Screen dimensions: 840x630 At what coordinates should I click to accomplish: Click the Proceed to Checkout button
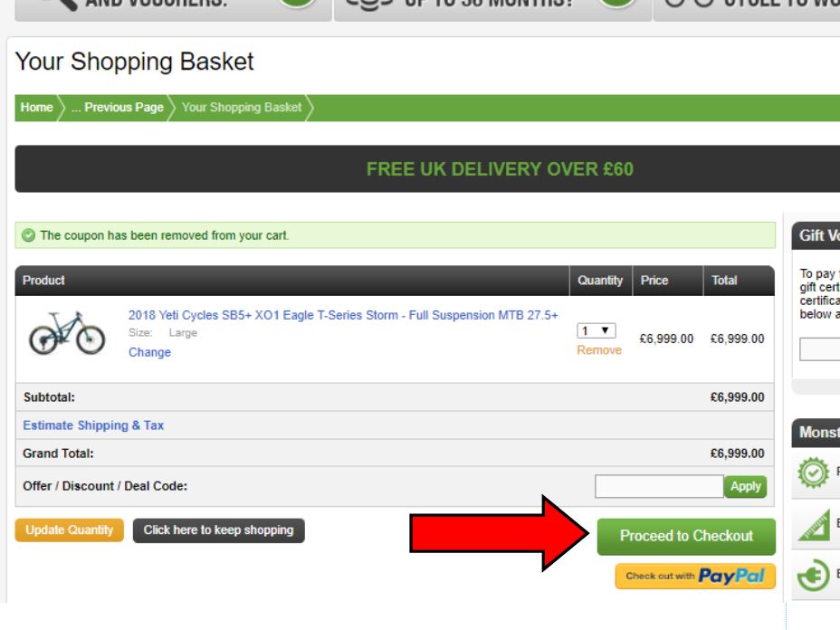click(686, 536)
